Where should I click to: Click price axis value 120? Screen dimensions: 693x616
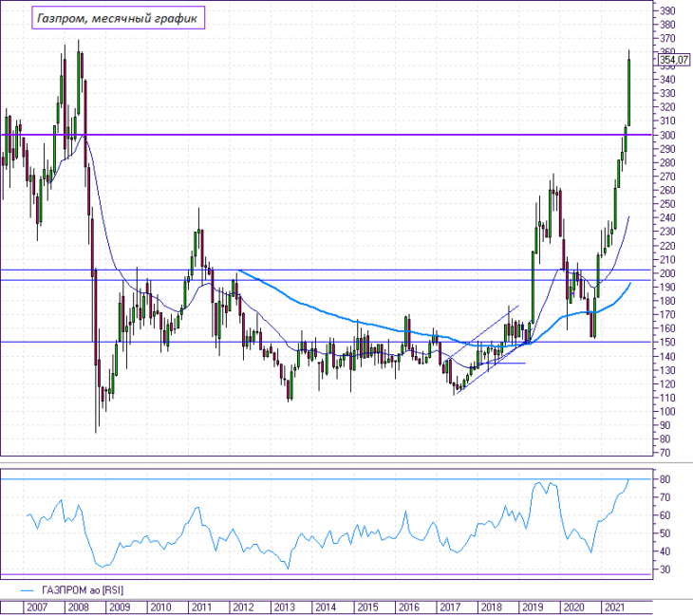[x=667, y=384]
